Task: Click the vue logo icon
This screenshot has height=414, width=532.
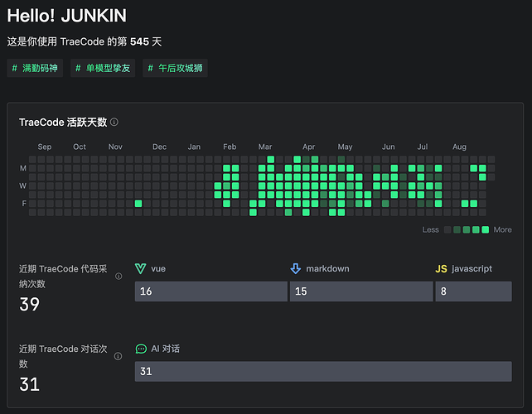Action: 141,268
